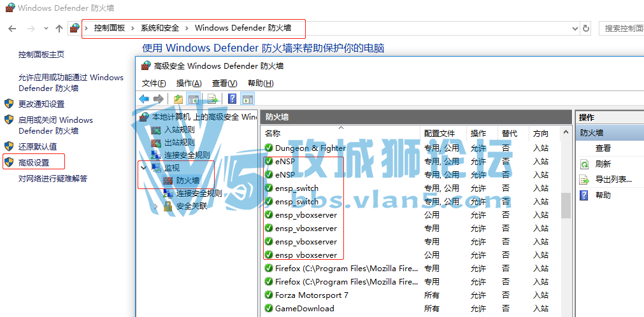Sort by the 方向 column header
Screen dimensions: 644x317
[544, 134]
